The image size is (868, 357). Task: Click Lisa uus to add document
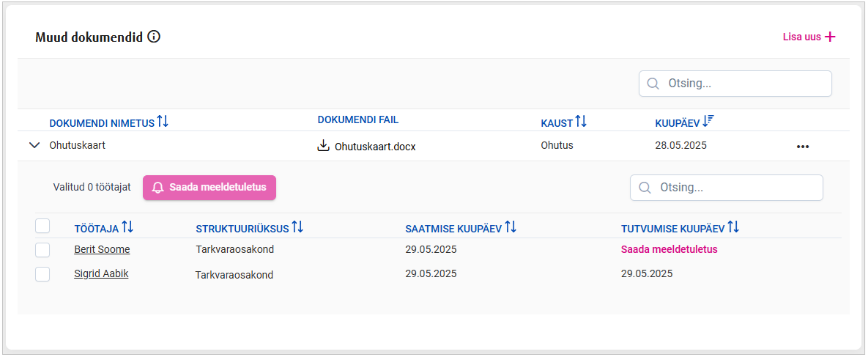809,37
